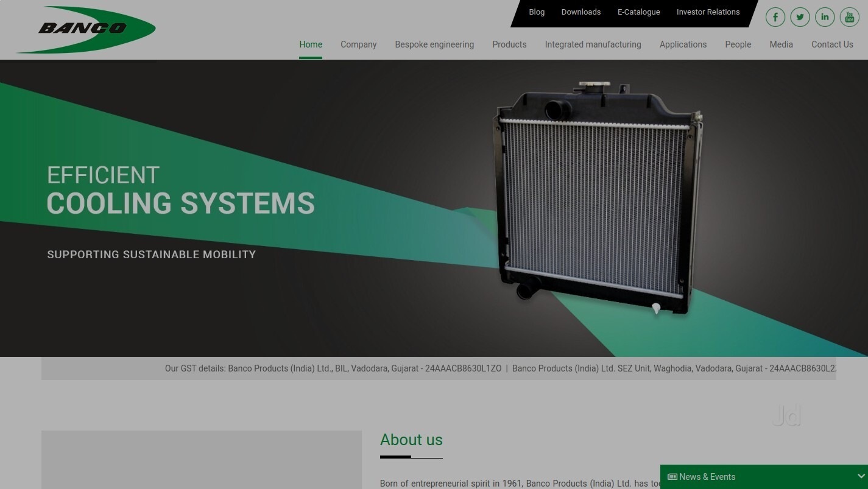Open the Company menu
Screen dimensions: 868x489
click(x=358, y=44)
